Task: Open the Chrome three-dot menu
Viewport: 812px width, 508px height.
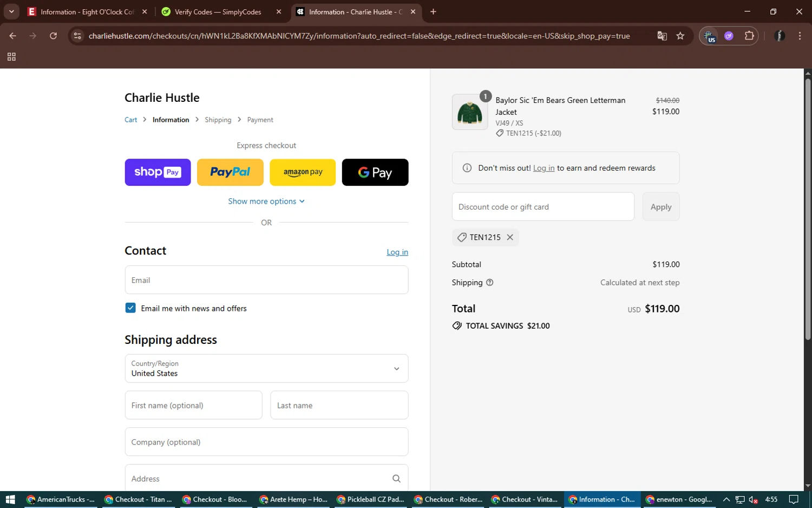Action: coord(800,36)
